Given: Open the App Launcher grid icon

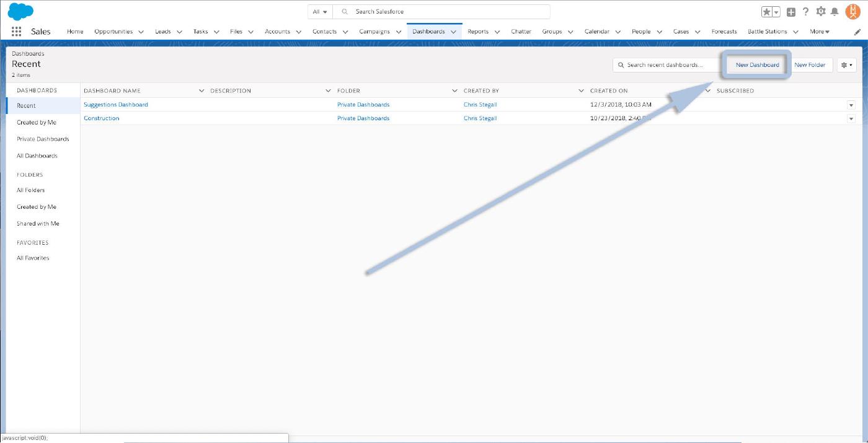Looking at the screenshot, I should click(x=17, y=32).
